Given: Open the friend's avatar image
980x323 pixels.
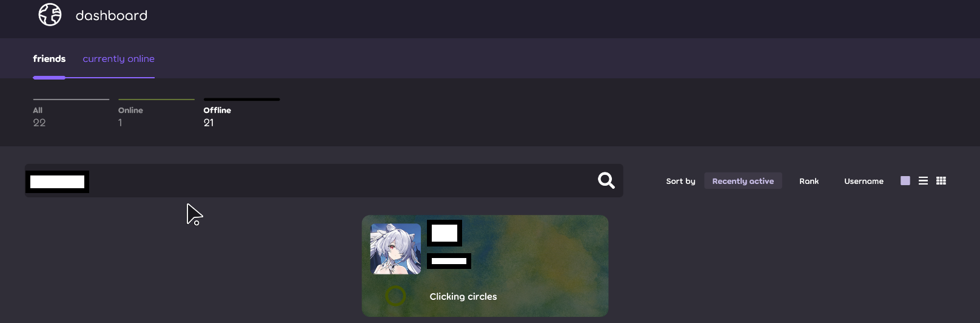Looking at the screenshot, I should 395,249.
